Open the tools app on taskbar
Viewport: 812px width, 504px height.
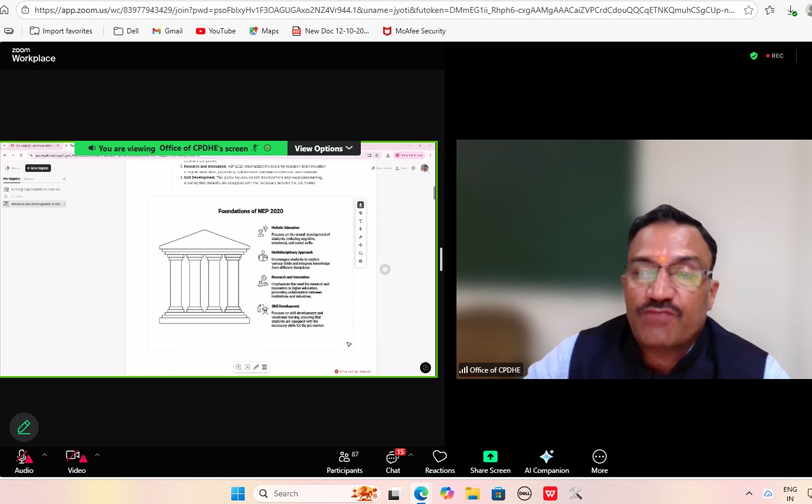click(x=576, y=494)
